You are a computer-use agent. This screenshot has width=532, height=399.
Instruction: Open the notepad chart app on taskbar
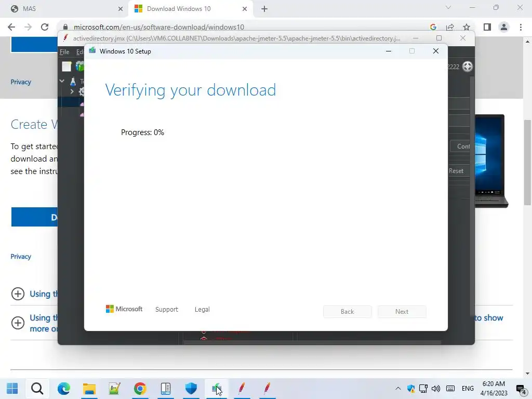click(115, 389)
